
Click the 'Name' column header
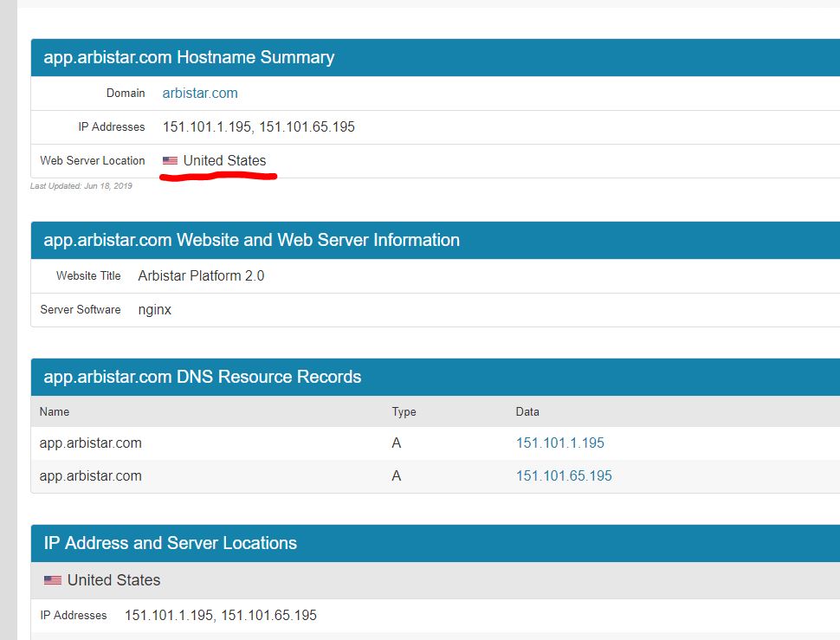[54, 412]
